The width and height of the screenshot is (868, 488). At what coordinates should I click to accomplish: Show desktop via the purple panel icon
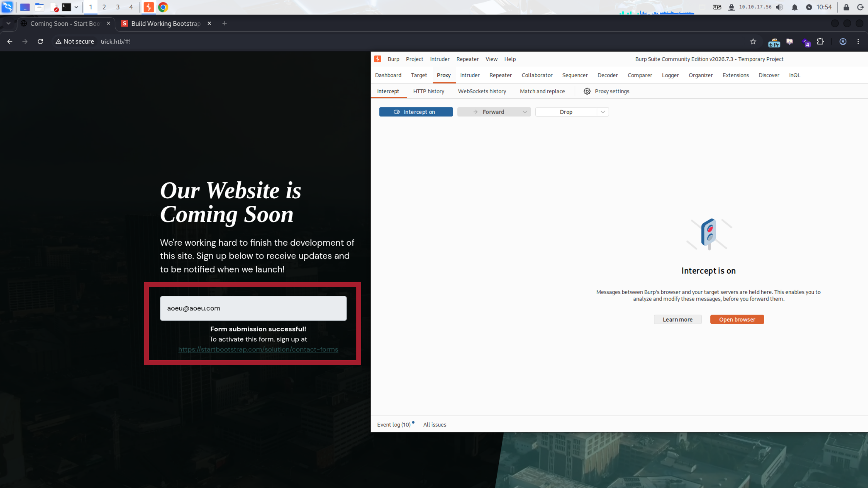pos(25,7)
